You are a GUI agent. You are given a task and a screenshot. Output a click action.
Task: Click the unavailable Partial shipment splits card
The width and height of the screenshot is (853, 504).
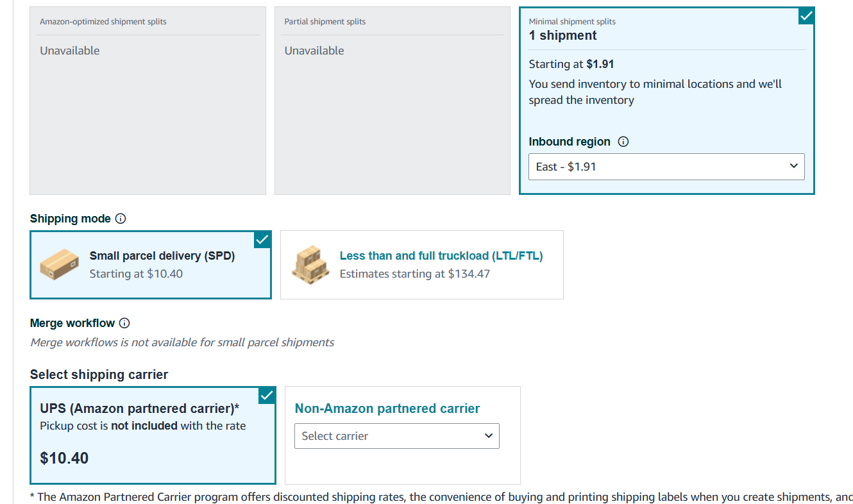[x=393, y=101]
